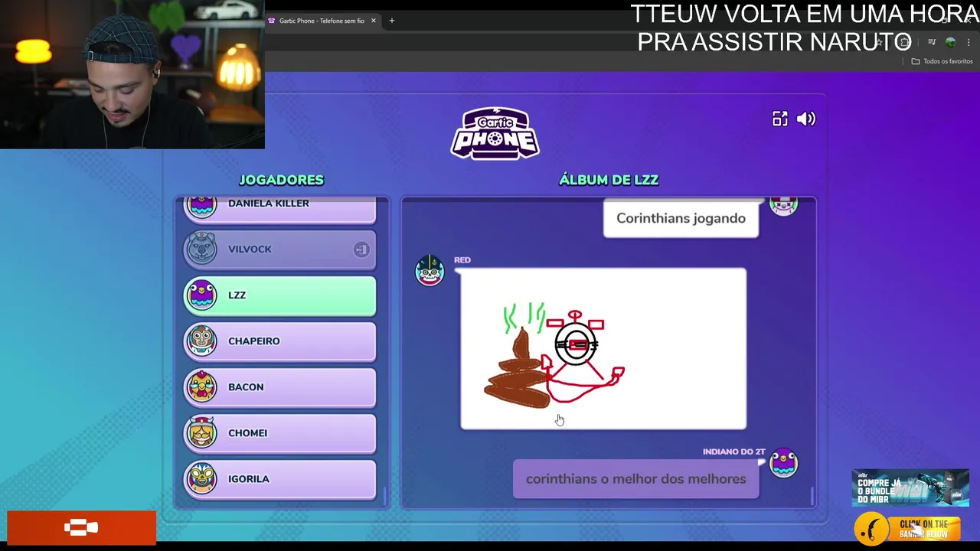Viewport: 980px width, 551px height.
Task: Pick IGORILA in the players list
Action: coord(279,479)
